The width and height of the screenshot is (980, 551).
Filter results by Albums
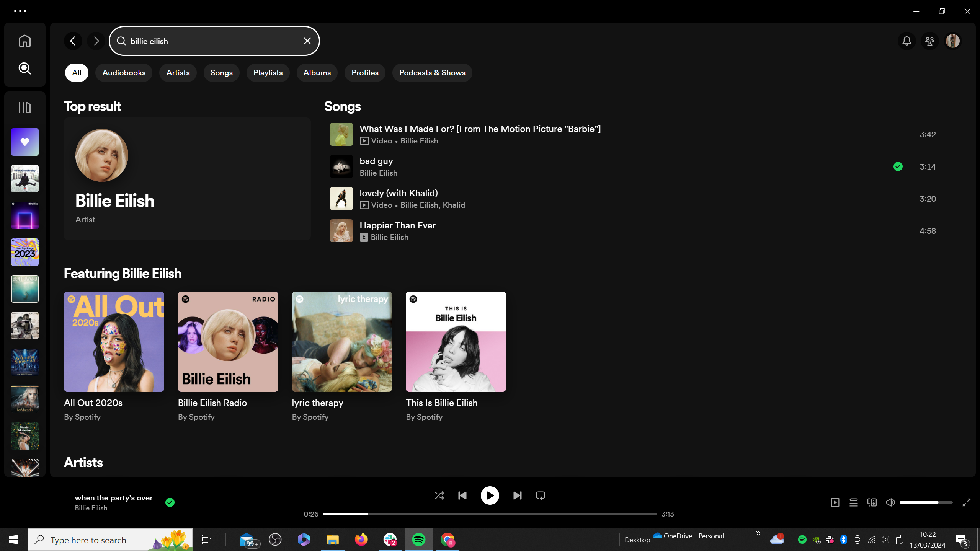click(317, 73)
